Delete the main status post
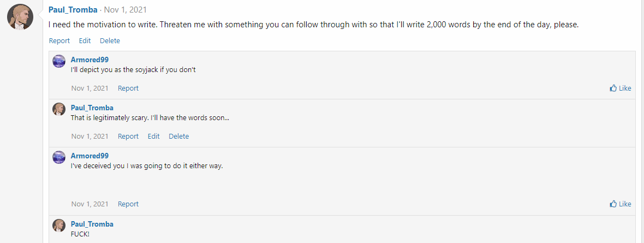The height and width of the screenshot is (243, 644). 110,41
